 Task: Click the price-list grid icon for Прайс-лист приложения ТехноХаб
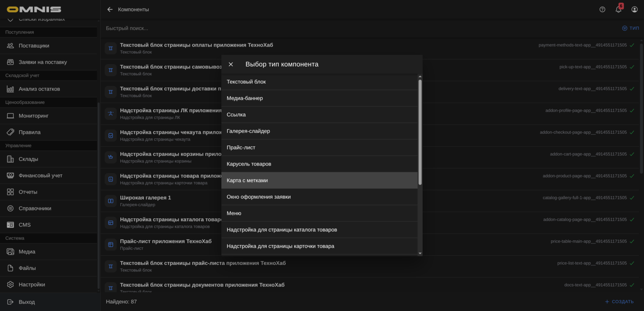110,244
